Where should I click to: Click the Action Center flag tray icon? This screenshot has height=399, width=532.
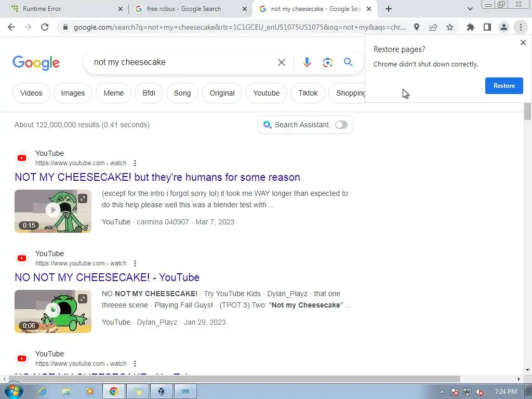point(454,392)
